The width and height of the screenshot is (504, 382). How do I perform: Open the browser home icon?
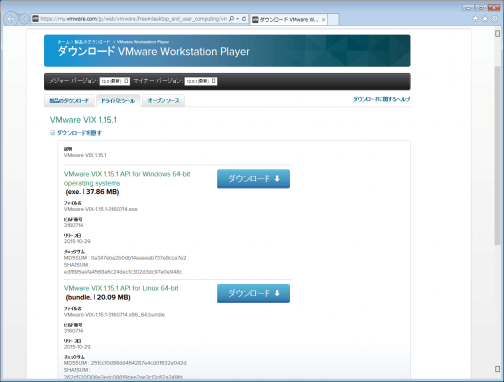[x=475, y=19]
